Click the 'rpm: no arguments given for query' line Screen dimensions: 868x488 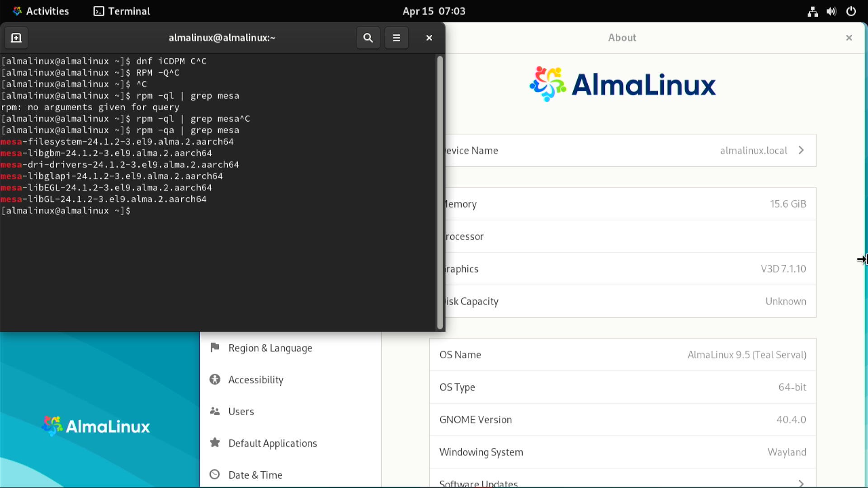coord(90,107)
